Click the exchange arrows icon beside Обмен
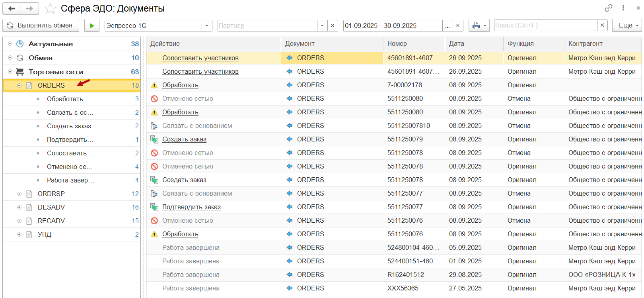 pyautogui.click(x=20, y=58)
